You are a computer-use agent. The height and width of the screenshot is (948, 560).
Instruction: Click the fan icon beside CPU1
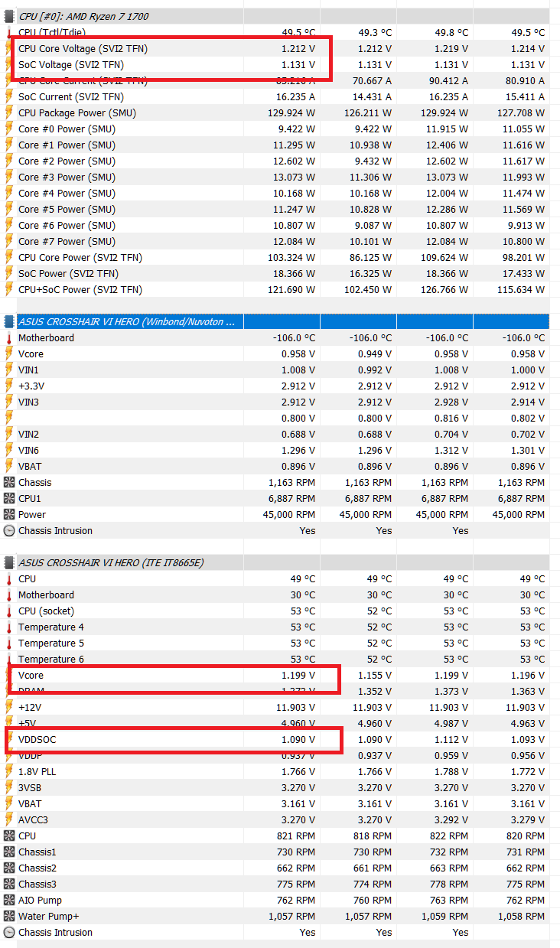click(x=9, y=498)
